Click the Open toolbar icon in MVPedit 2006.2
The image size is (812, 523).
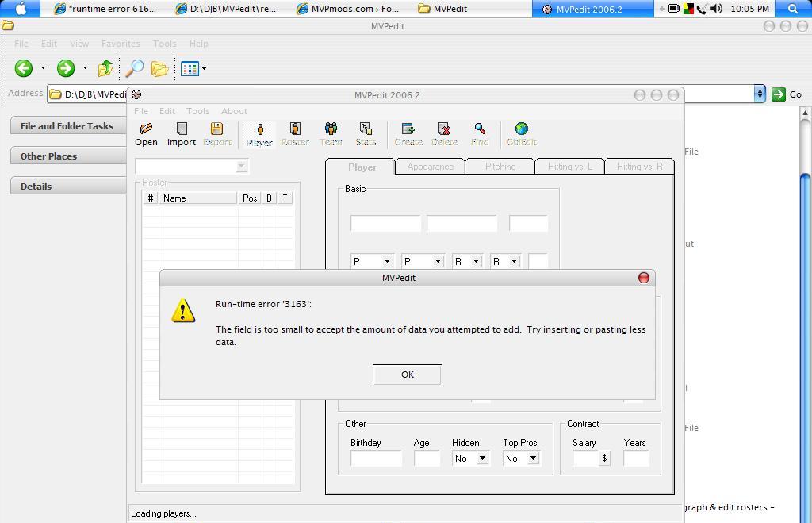(x=146, y=135)
